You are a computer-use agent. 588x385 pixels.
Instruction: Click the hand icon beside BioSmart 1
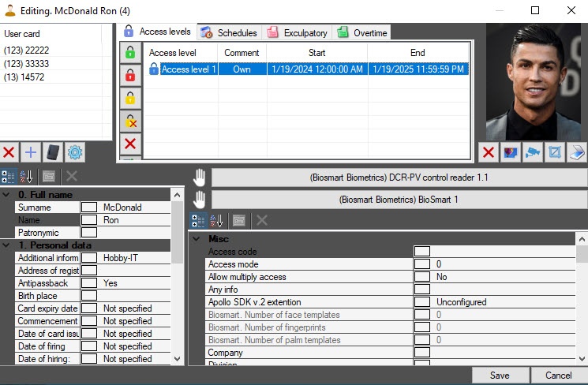(x=200, y=200)
